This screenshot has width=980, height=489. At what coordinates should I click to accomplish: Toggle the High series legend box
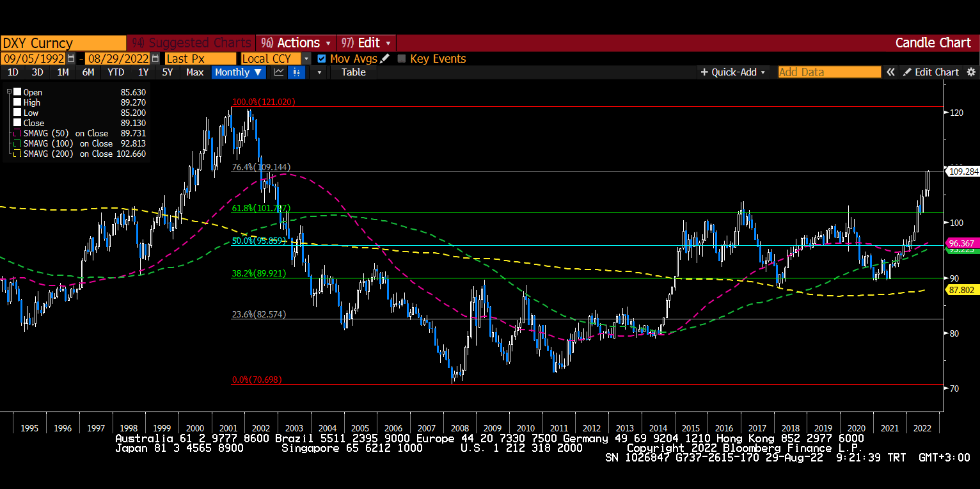coord(17,102)
